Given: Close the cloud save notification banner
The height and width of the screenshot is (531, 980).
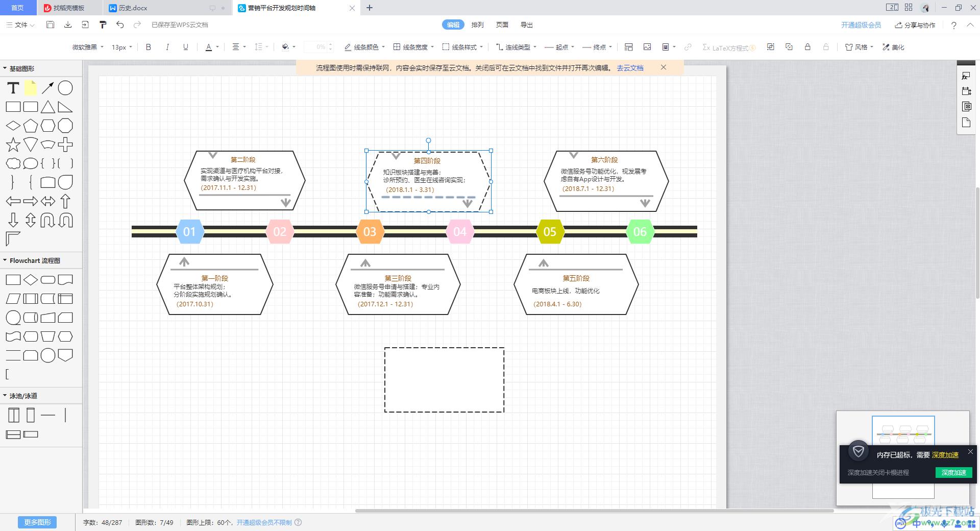Looking at the screenshot, I should pyautogui.click(x=664, y=67).
